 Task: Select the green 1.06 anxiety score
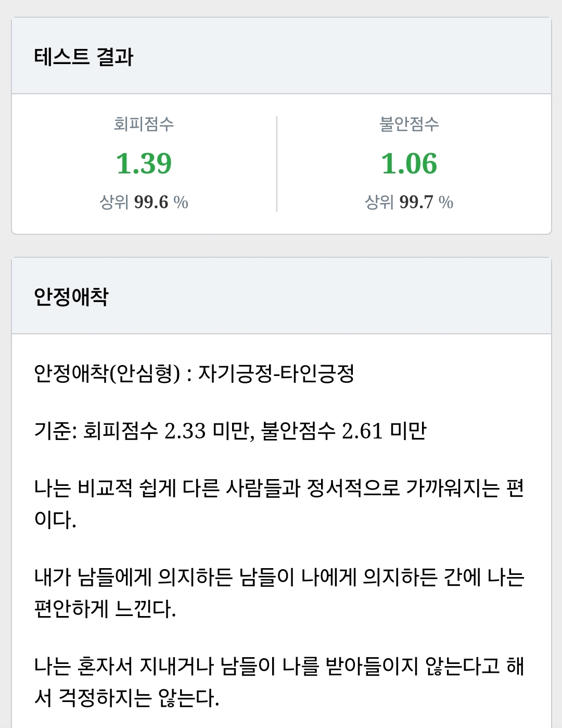(x=409, y=164)
